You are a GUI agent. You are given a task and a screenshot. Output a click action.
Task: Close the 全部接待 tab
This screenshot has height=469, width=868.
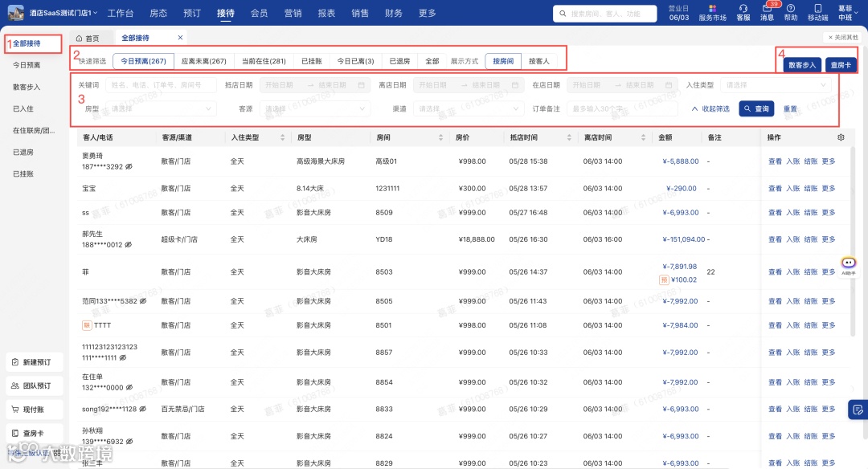click(180, 38)
